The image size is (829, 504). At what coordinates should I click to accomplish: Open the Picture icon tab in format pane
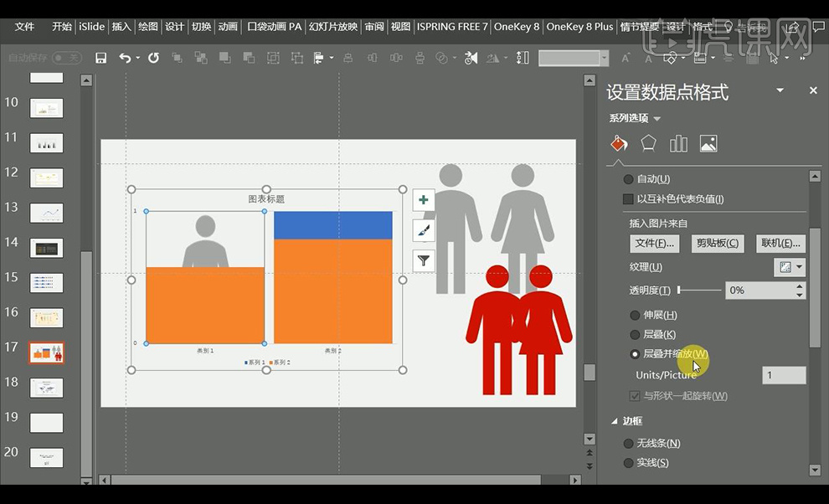click(x=708, y=143)
